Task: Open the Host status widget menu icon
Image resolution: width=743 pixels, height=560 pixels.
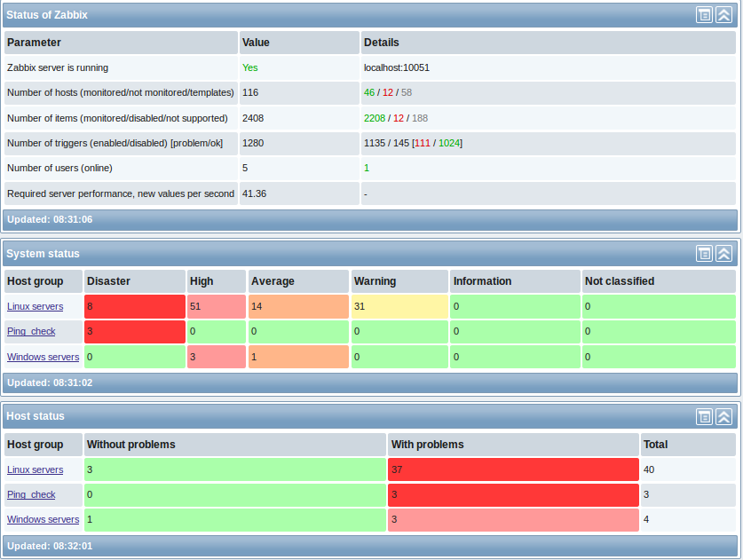Action: (704, 416)
